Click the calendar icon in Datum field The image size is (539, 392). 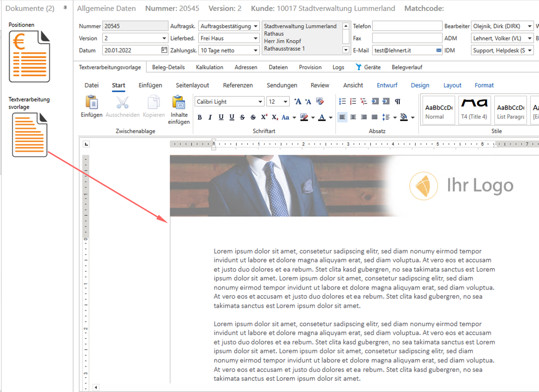[164, 50]
